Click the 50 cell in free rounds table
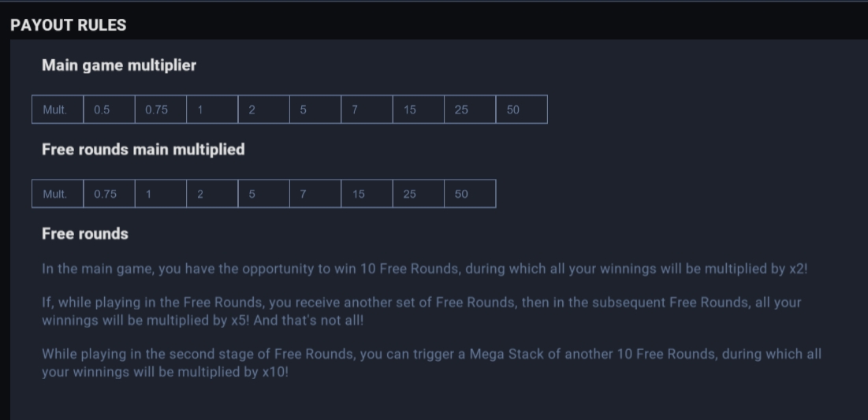 (x=470, y=194)
